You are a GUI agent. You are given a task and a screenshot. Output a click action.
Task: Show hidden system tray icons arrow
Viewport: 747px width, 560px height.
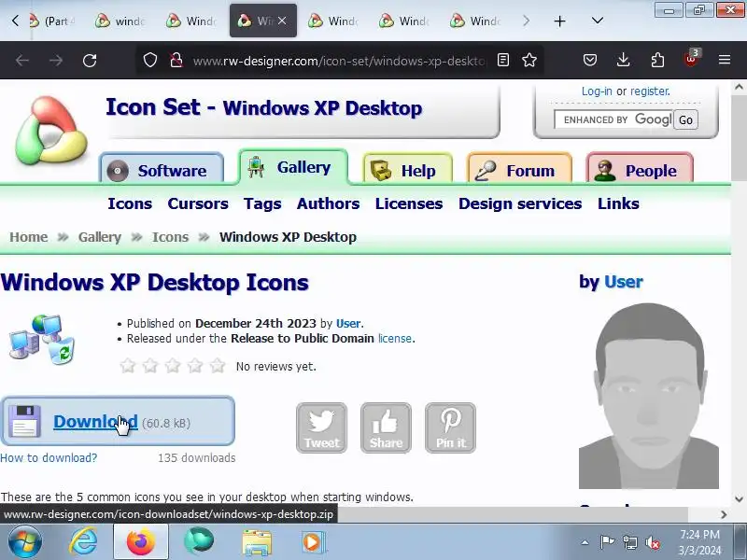[585, 542]
